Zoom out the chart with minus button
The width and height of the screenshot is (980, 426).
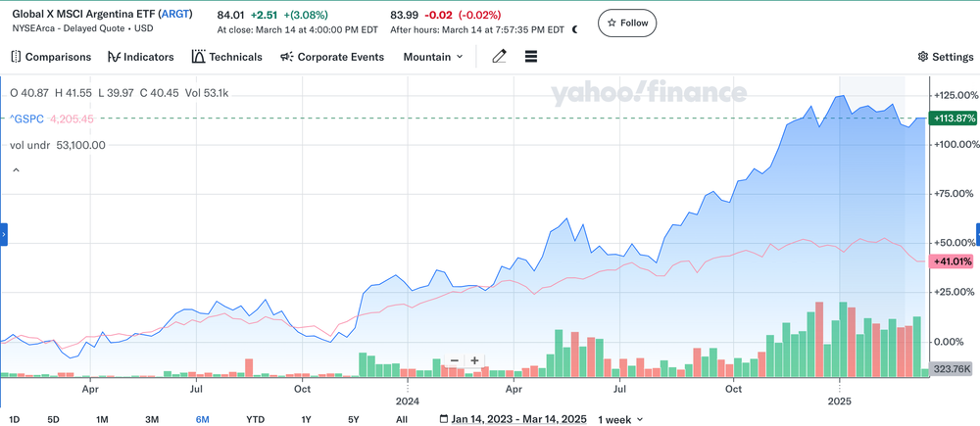click(x=455, y=360)
